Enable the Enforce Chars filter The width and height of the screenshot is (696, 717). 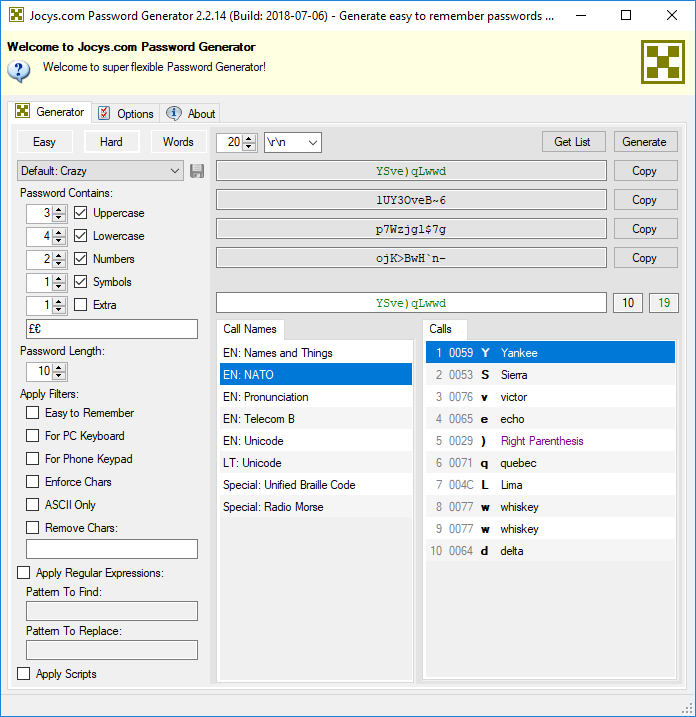(x=32, y=482)
